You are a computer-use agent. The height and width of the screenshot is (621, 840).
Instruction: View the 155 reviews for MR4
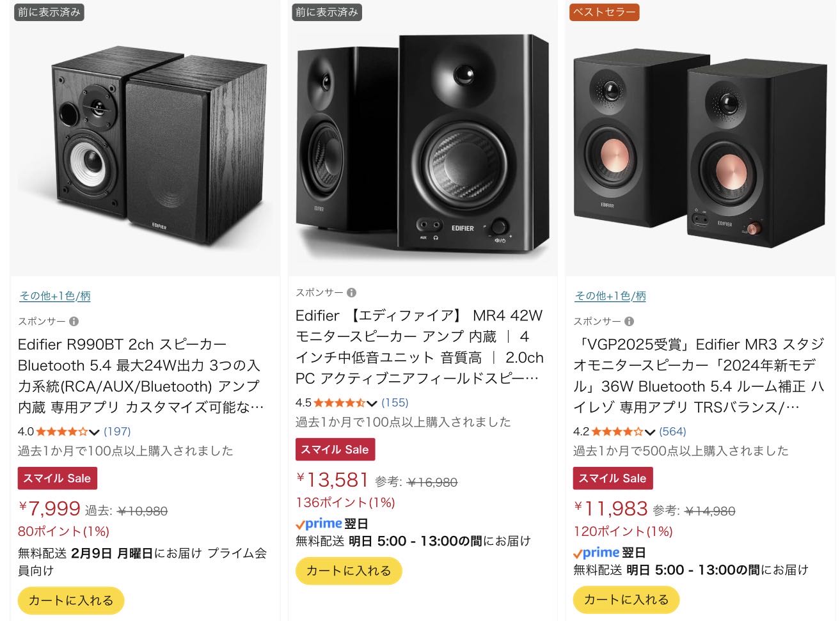pos(395,403)
